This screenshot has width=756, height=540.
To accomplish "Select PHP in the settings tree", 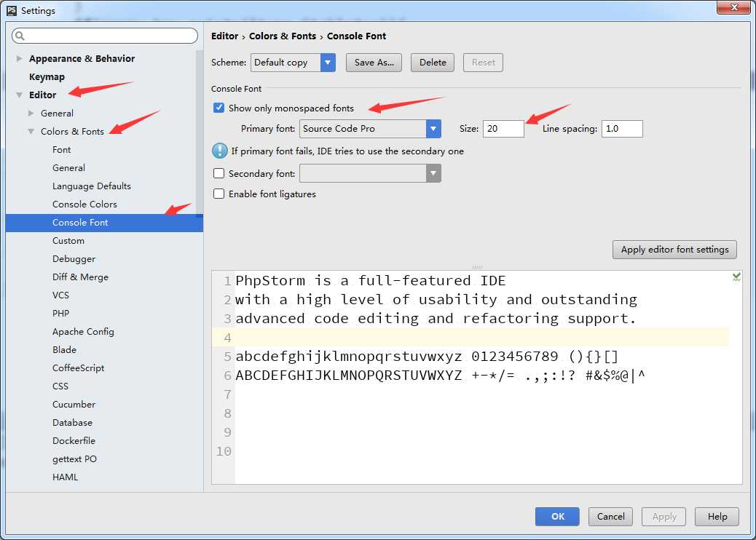I will point(60,314).
